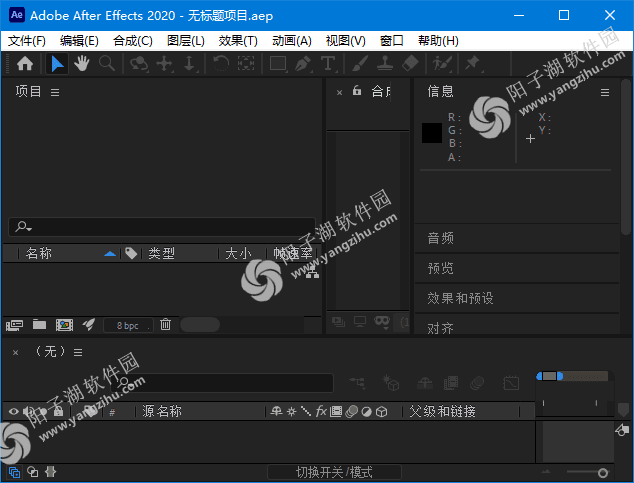Open the Graph Editor in timeline
Screen dimensions: 634x483
pyautogui.click(x=511, y=382)
